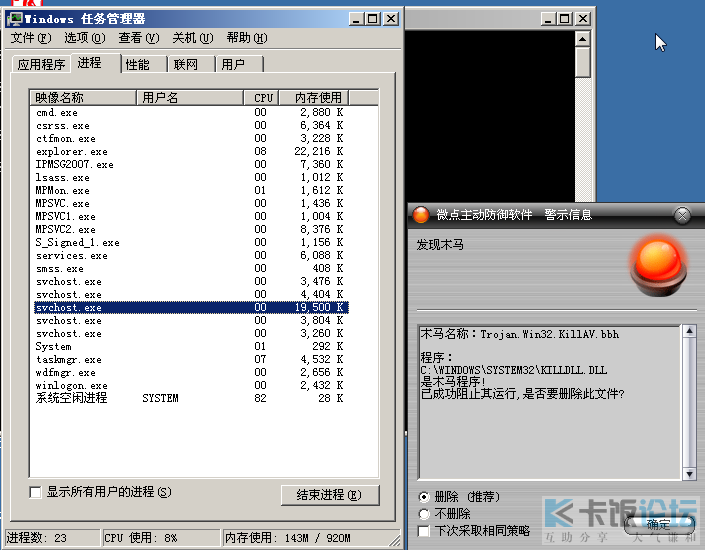Sort by 映像名称 column header
705x550 pixels.
83,98
